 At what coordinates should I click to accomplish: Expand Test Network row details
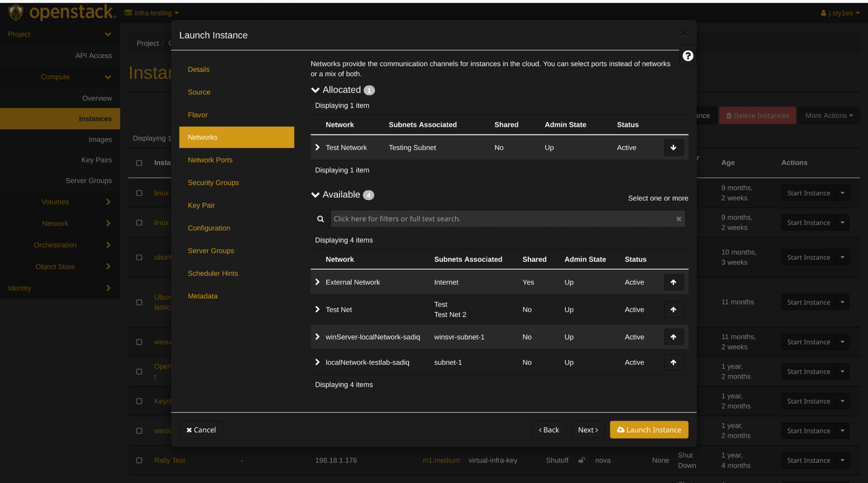point(318,147)
